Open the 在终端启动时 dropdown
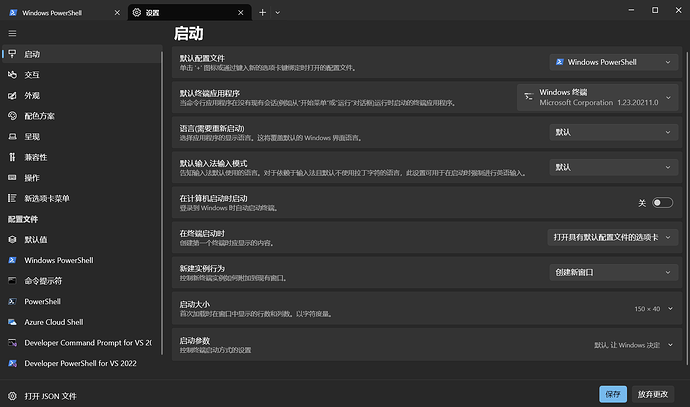 (613, 237)
